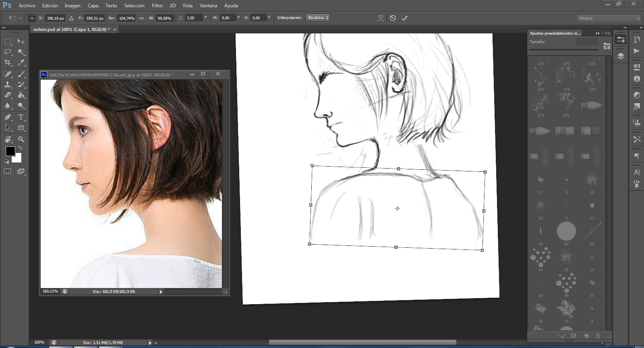Open the Character panel icon
This screenshot has width=644, height=348.
[637, 172]
